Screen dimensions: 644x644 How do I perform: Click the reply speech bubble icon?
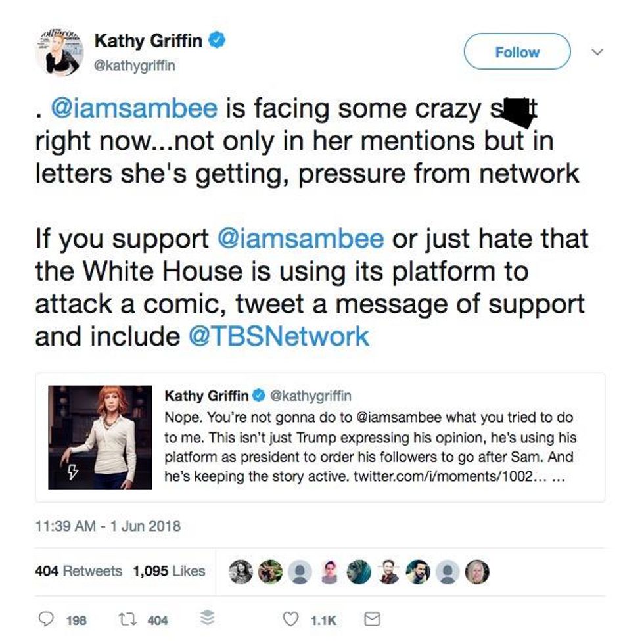pyautogui.click(x=47, y=619)
